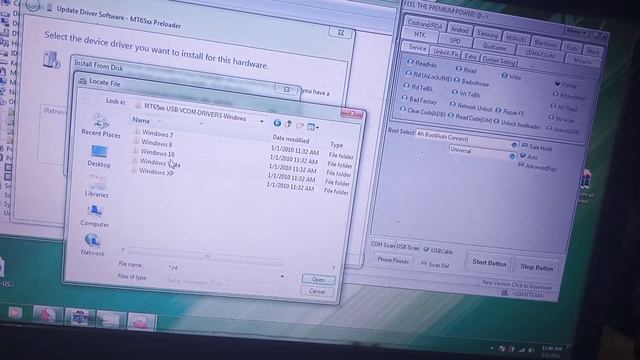Viewport: 640px width, 360px height.
Task: Create new folder icon in Locate File
Action: click(x=300, y=125)
